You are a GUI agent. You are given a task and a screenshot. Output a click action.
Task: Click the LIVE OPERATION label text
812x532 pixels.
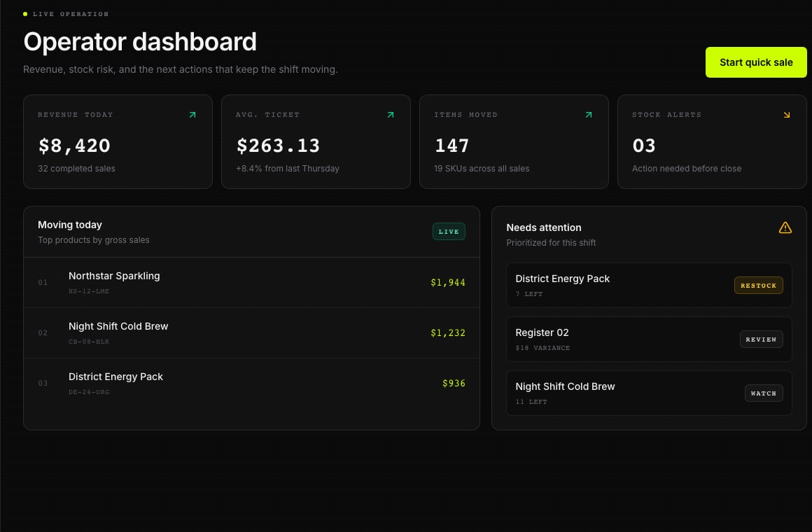[x=71, y=14]
